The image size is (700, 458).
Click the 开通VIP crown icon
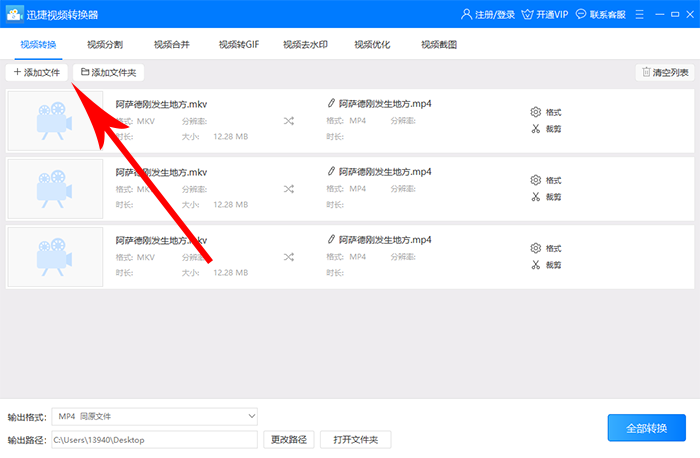pyautogui.click(x=527, y=14)
